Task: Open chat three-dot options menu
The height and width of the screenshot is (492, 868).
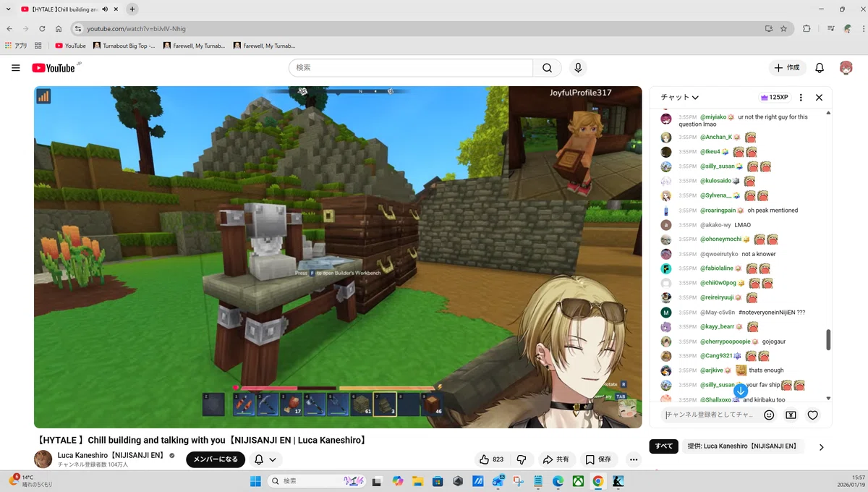Action: (801, 97)
